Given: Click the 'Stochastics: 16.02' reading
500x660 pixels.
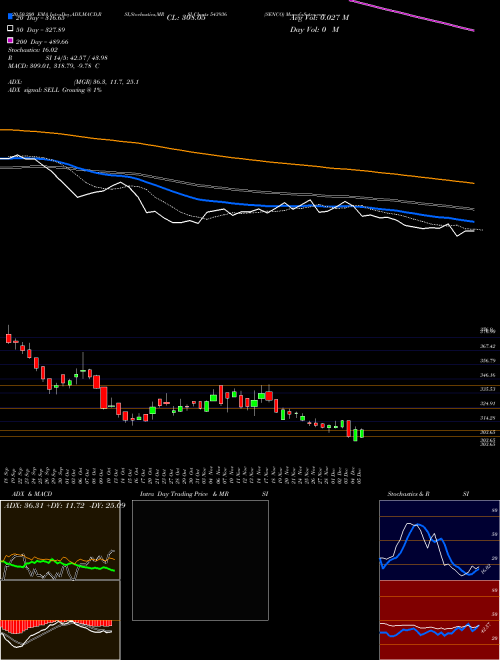Looking at the screenshot, I should click(x=33, y=50).
